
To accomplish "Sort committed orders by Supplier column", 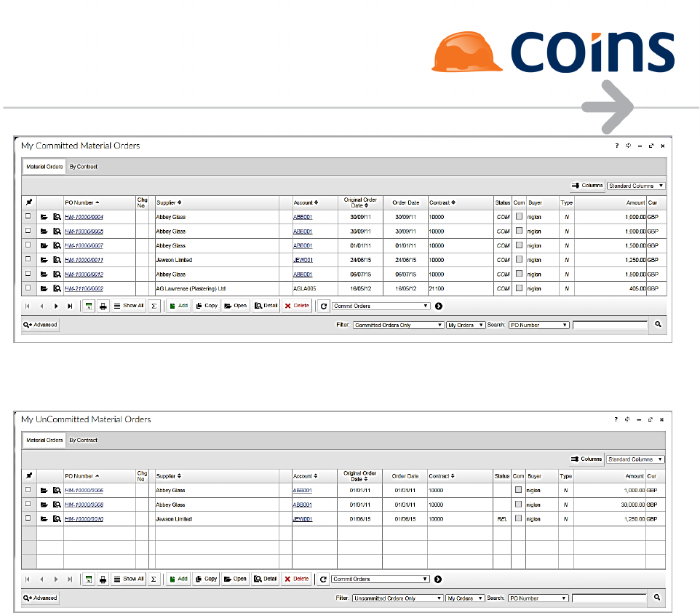I will (x=169, y=202).
